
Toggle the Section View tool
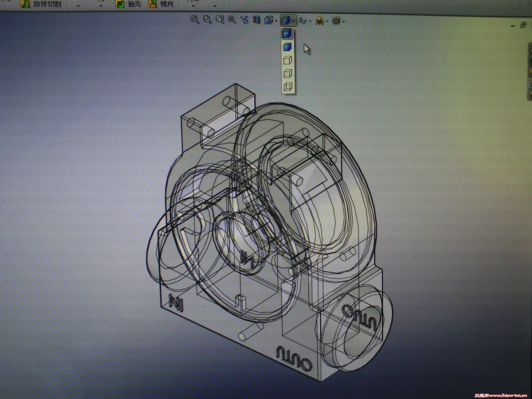click(x=257, y=20)
